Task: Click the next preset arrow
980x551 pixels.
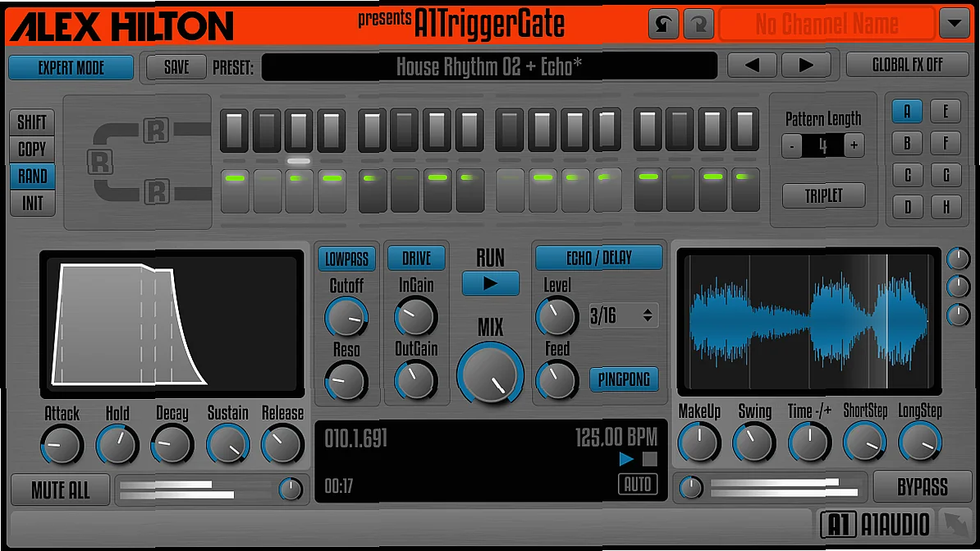Action: [x=805, y=66]
